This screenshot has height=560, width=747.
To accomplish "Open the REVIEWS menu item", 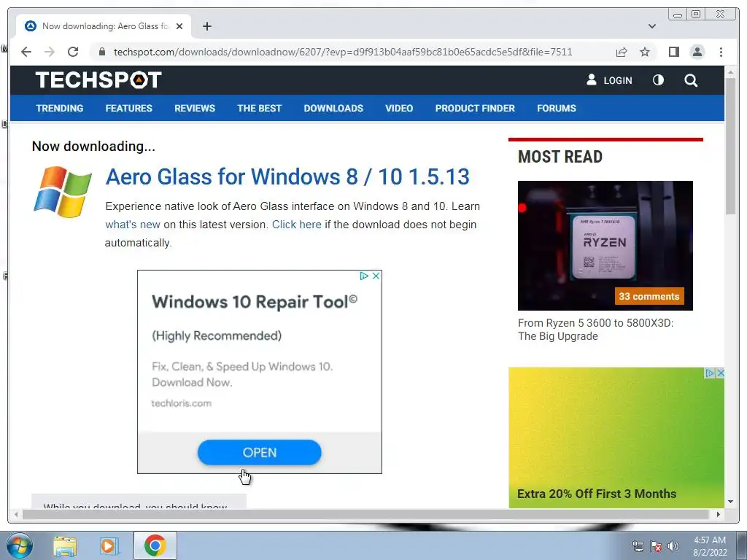I will (195, 108).
